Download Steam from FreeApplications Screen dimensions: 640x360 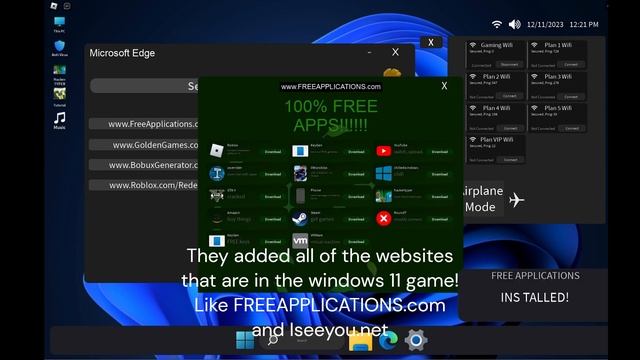(356, 219)
